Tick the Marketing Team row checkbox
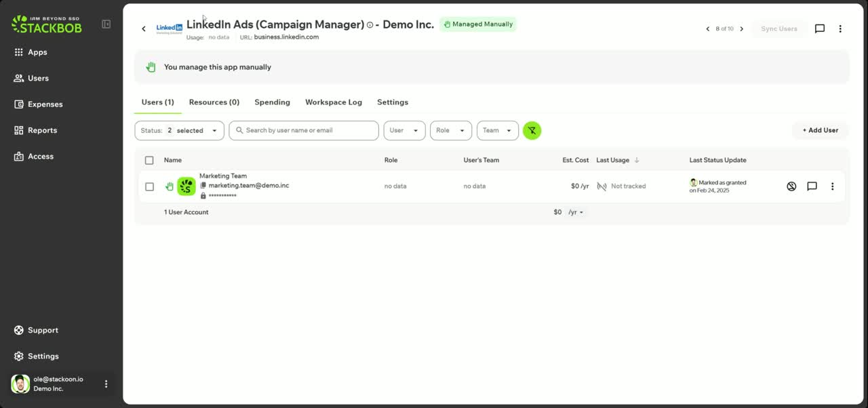 coord(149,187)
